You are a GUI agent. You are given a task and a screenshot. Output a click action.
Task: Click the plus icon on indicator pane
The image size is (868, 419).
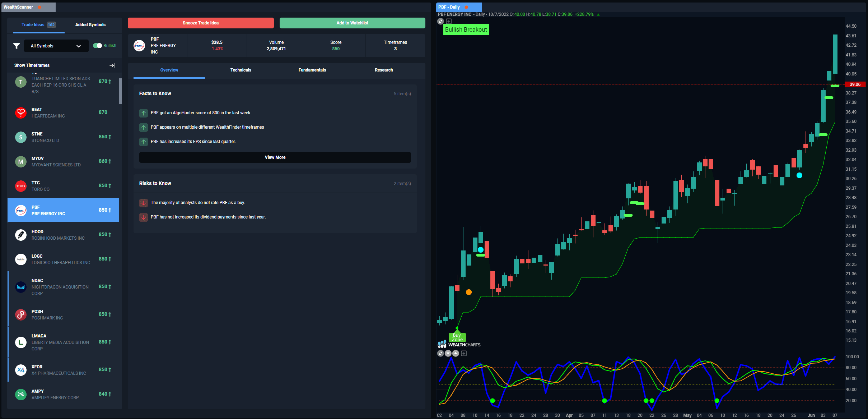pos(464,353)
